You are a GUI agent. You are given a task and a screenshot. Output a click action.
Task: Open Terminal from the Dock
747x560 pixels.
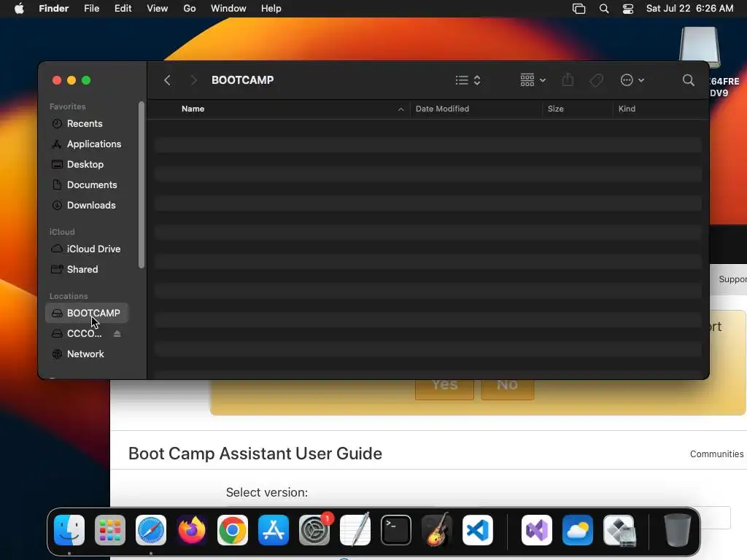396,530
